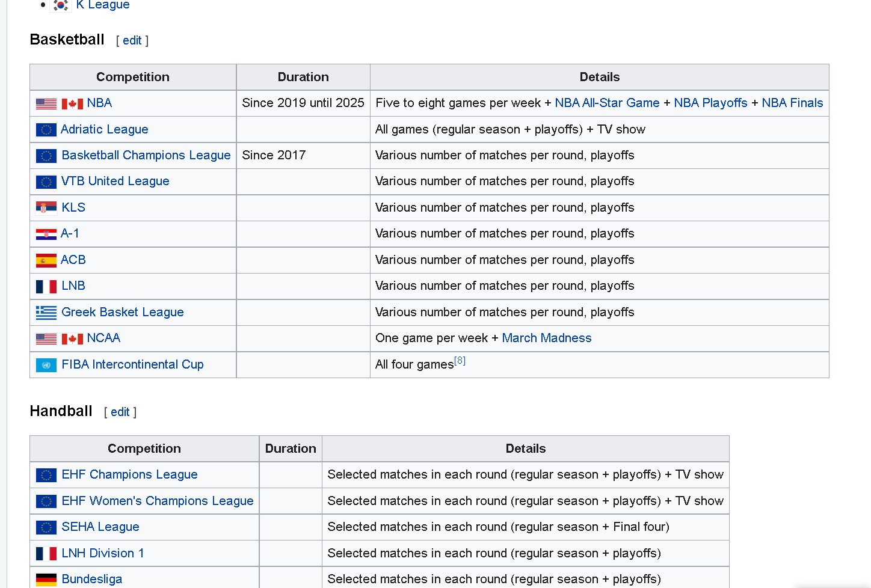
Task: Click 'Five to eight games per week' text
Action: [458, 103]
